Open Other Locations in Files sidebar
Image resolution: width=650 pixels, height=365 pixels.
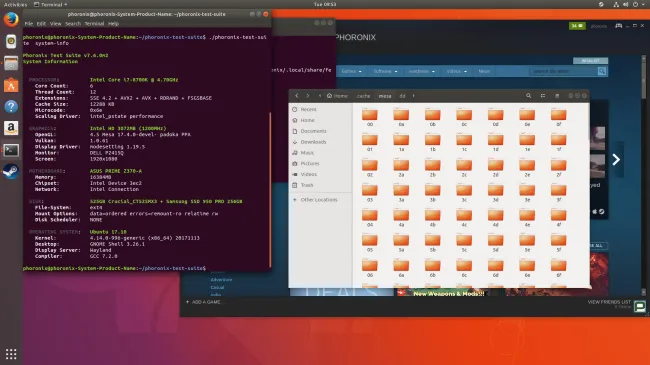point(320,200)
